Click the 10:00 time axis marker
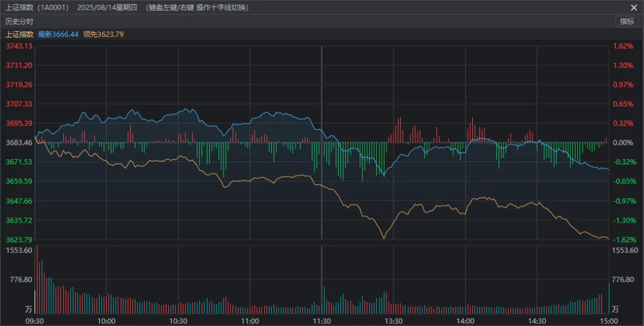This screenshot has height=326, width=644. (106, 321)
